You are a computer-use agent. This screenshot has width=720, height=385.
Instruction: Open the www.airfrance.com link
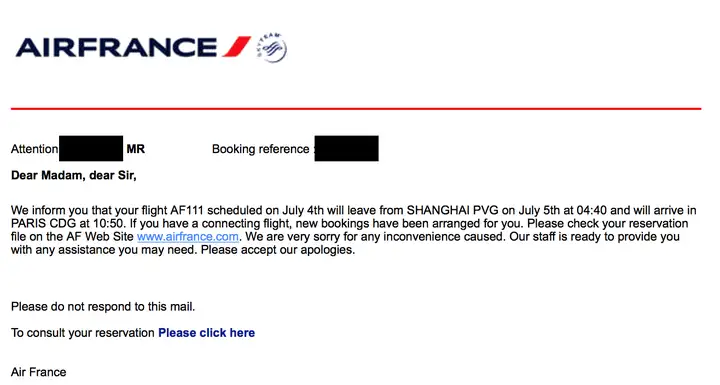pos(188,237)
